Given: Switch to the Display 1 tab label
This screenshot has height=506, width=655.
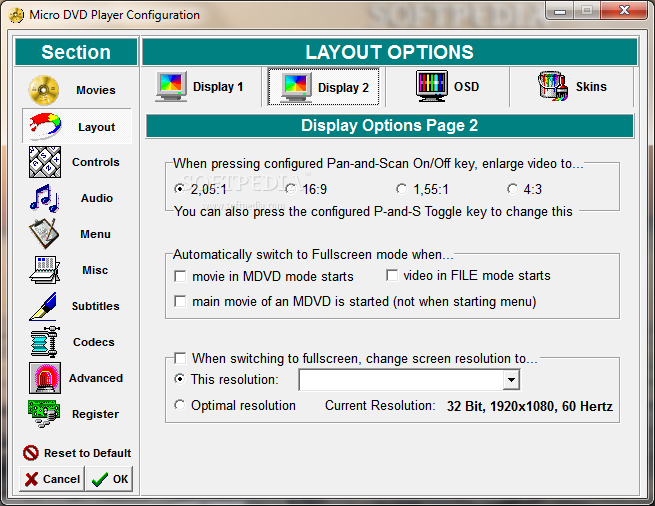Looking at the screenshot, I should click(218, 87).
